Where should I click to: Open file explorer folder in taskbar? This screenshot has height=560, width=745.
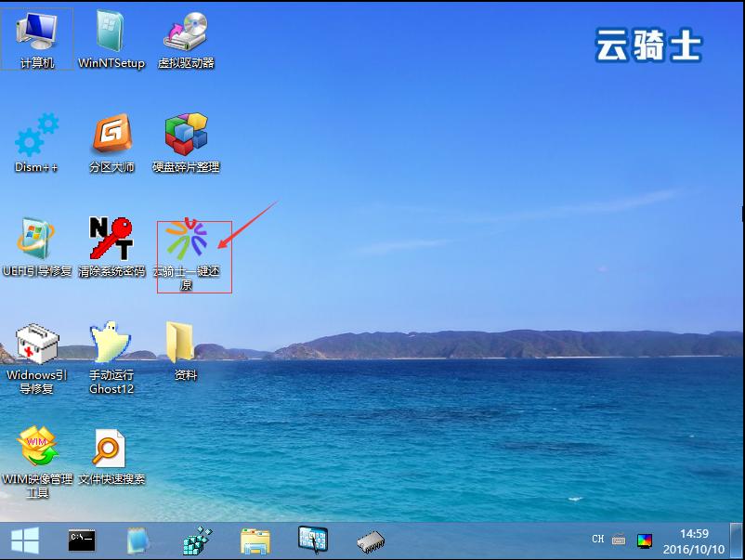255,540
